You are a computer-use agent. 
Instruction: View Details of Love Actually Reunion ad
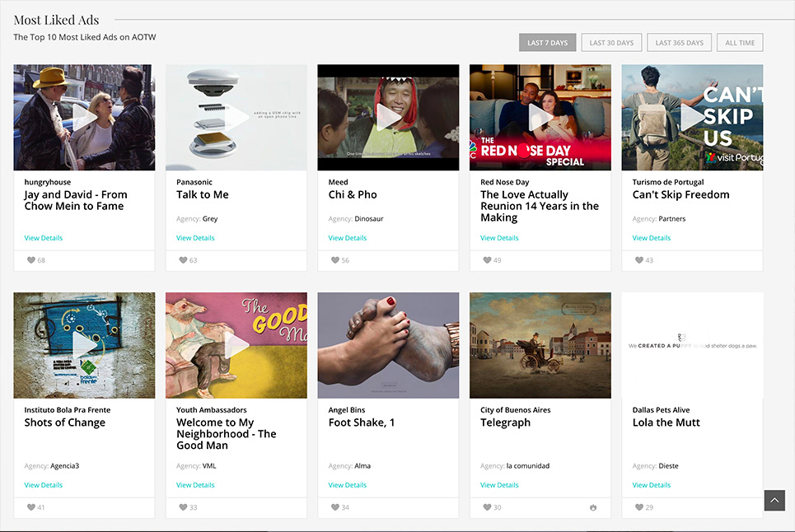(499, 238)
